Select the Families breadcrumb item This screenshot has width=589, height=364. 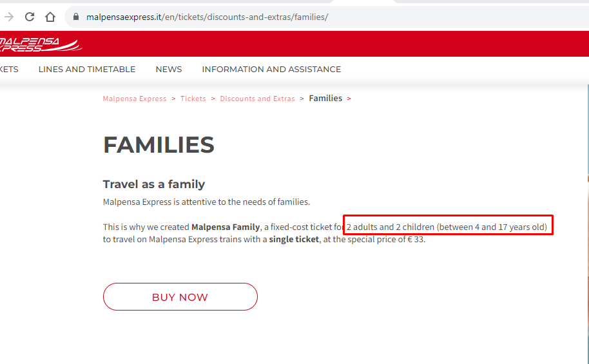click(x=325, y=99)
